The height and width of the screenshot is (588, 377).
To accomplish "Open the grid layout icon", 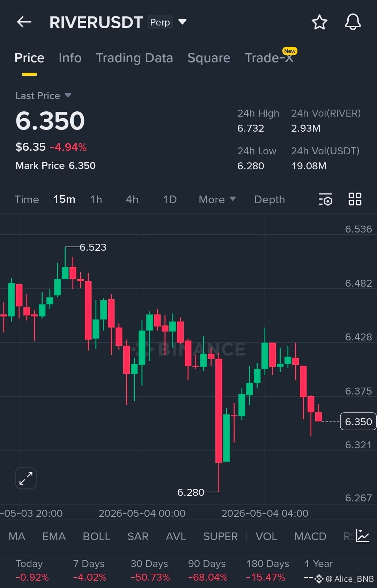I will [355, 199].
